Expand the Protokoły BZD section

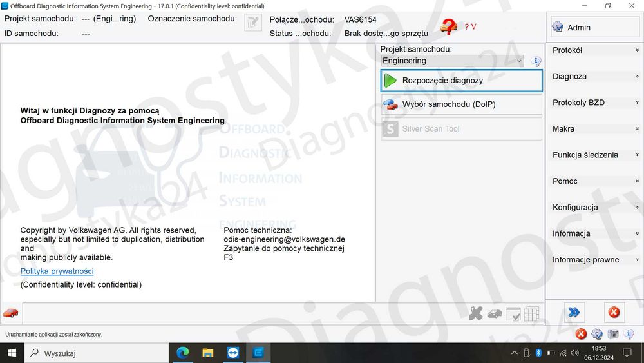[594, 103]
